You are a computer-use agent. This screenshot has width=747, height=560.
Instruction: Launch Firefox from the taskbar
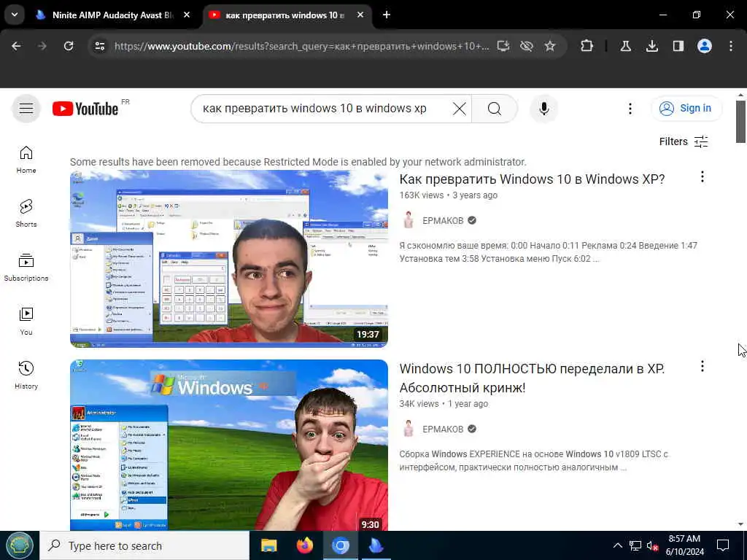pos(304,545)
